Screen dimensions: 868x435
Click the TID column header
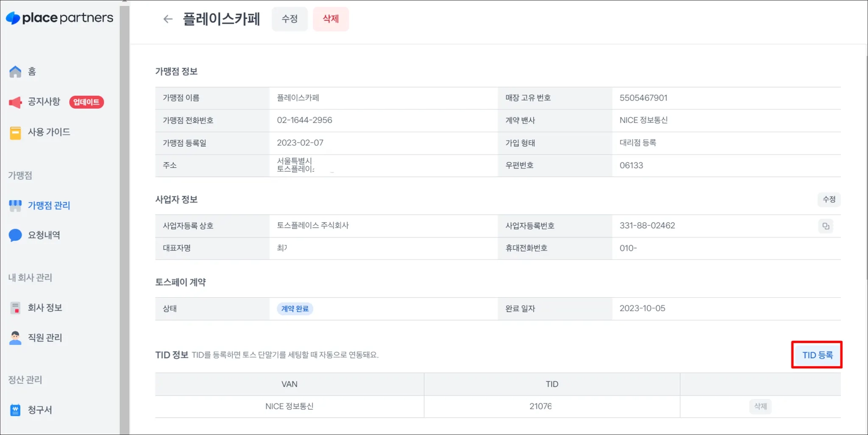pos(552,384)
